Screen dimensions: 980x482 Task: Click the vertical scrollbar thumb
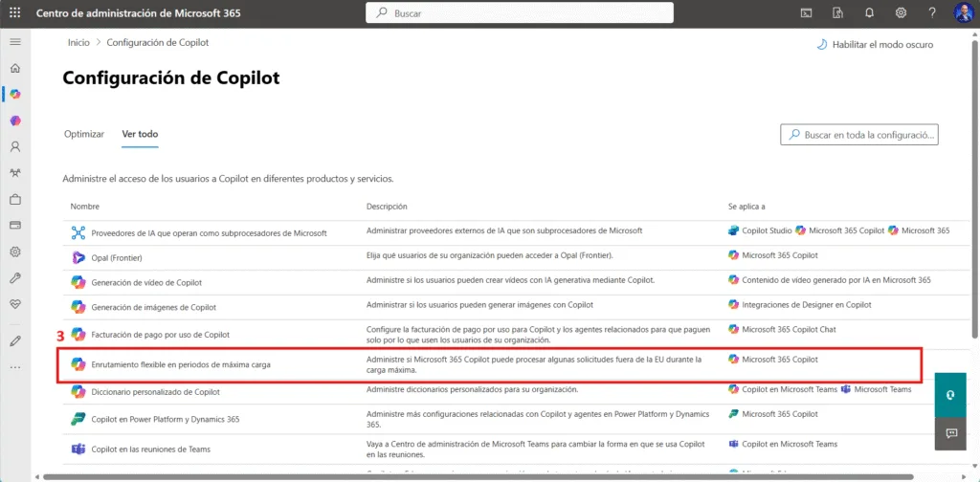975,190
